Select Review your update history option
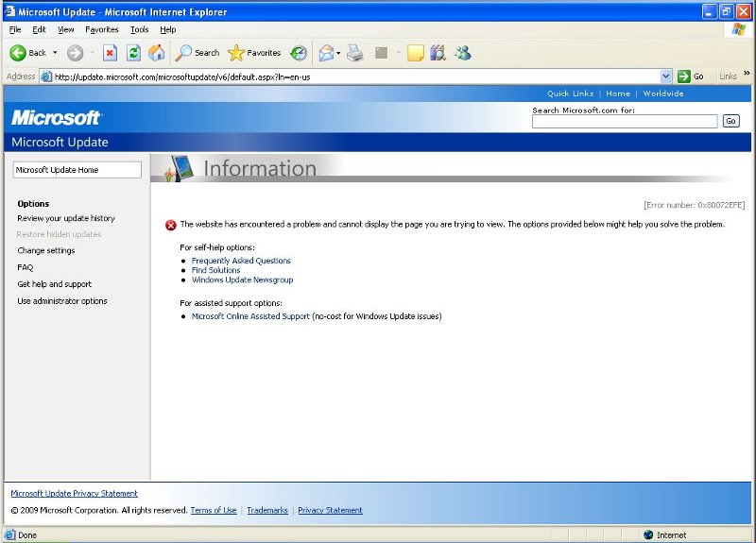 click(66, 218)
